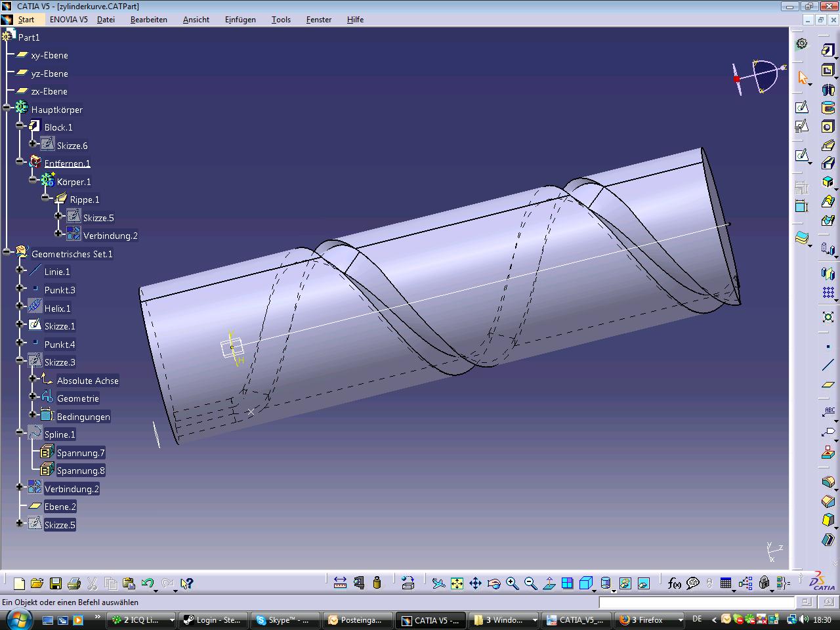
Task: Click the Line creation icon
Action: pyautogui.click(x=828, y=366)
